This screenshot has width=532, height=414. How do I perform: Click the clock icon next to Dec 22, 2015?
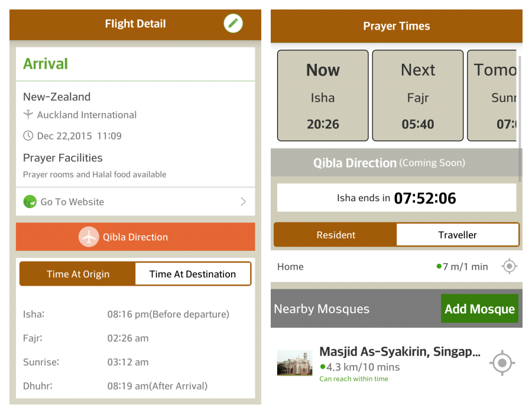[28, 136]
